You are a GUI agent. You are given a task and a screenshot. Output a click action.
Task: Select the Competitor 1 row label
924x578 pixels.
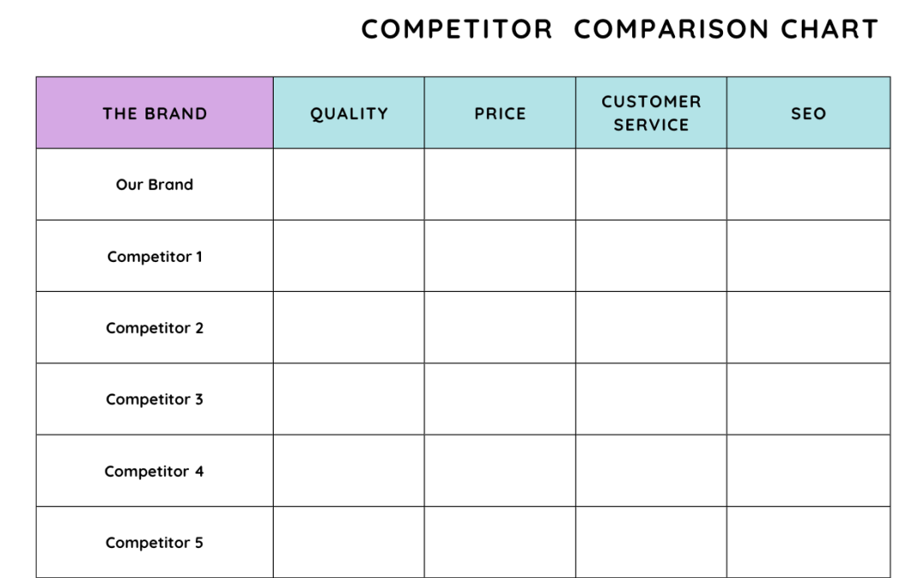(x=155, y=256)
